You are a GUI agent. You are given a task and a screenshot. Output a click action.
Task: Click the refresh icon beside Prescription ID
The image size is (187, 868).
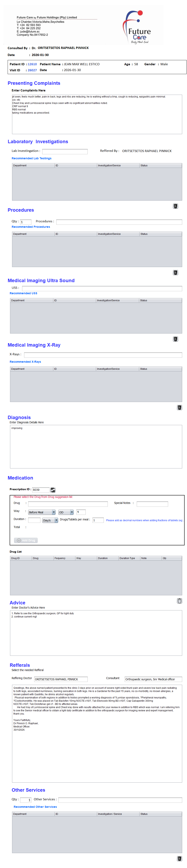[53, 490]
